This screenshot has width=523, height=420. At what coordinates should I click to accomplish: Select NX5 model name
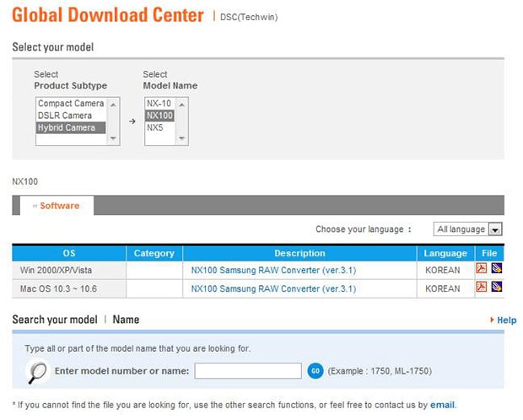point(159,127)
